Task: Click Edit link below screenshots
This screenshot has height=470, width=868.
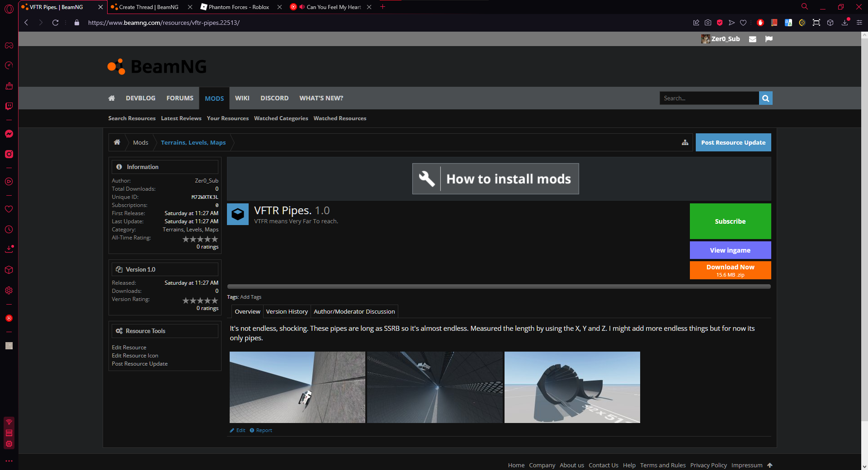Action: (237, 430)
